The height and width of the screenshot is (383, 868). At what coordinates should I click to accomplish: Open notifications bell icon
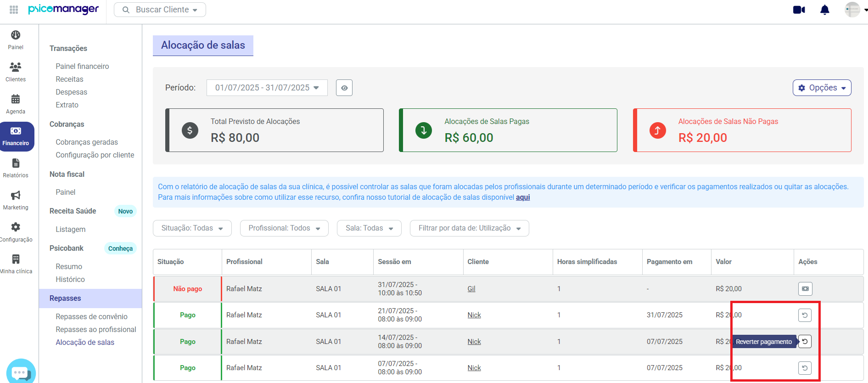[x=825, y=10]
